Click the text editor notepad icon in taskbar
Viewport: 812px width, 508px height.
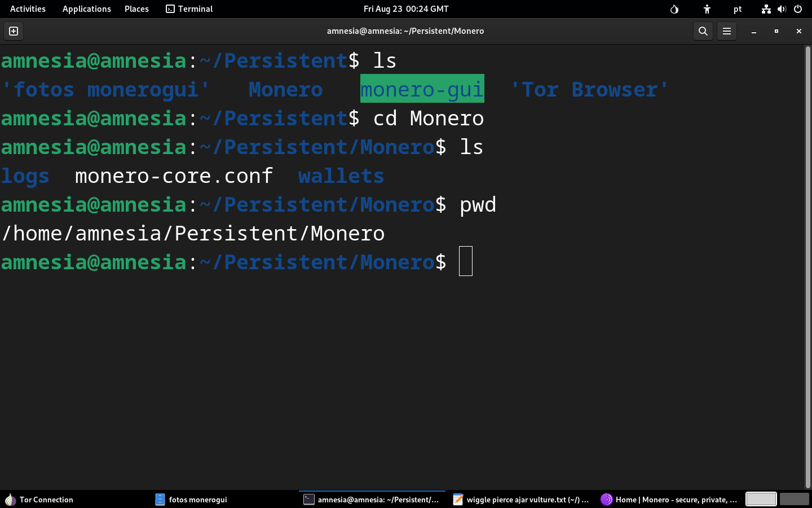click(x=458, y=500)
